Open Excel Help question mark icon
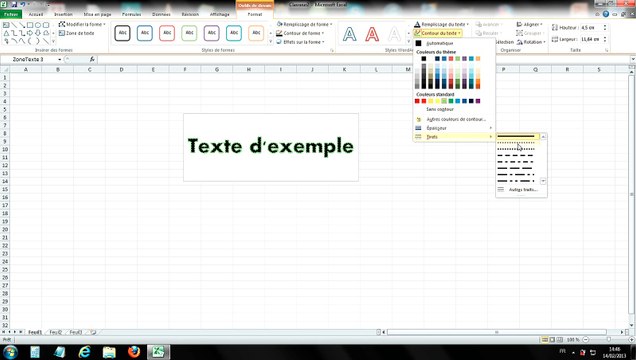Viewport: 636px width, 360px height. pyautogui.click(x=606, y=14)
